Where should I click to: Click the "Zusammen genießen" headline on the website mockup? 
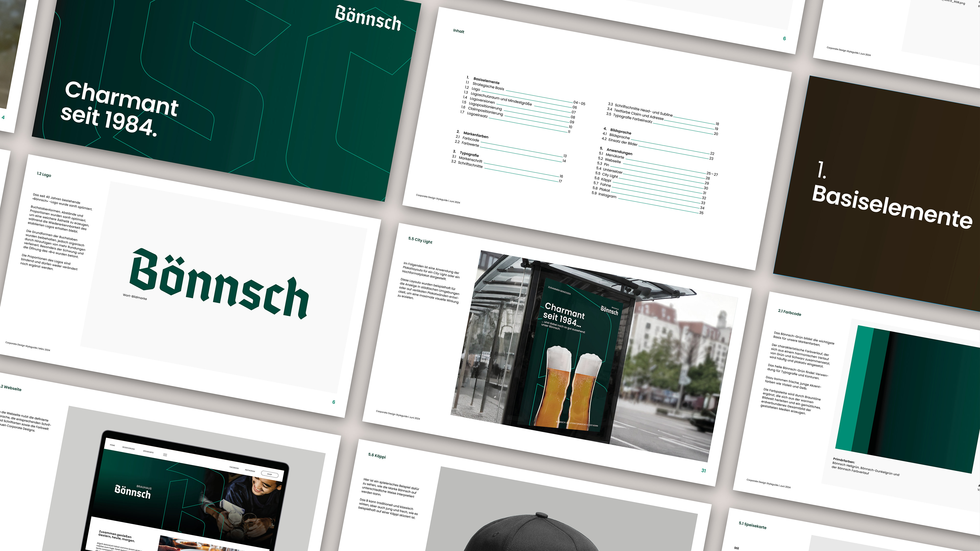coord(115,534)
